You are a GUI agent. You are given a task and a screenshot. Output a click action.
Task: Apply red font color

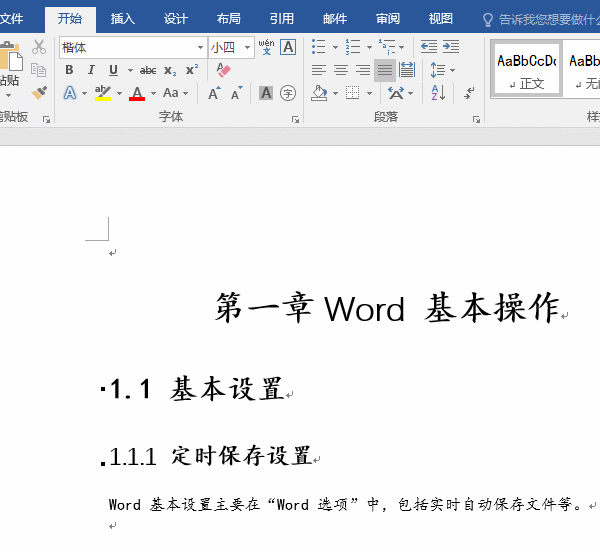click(x=137, y=93)
